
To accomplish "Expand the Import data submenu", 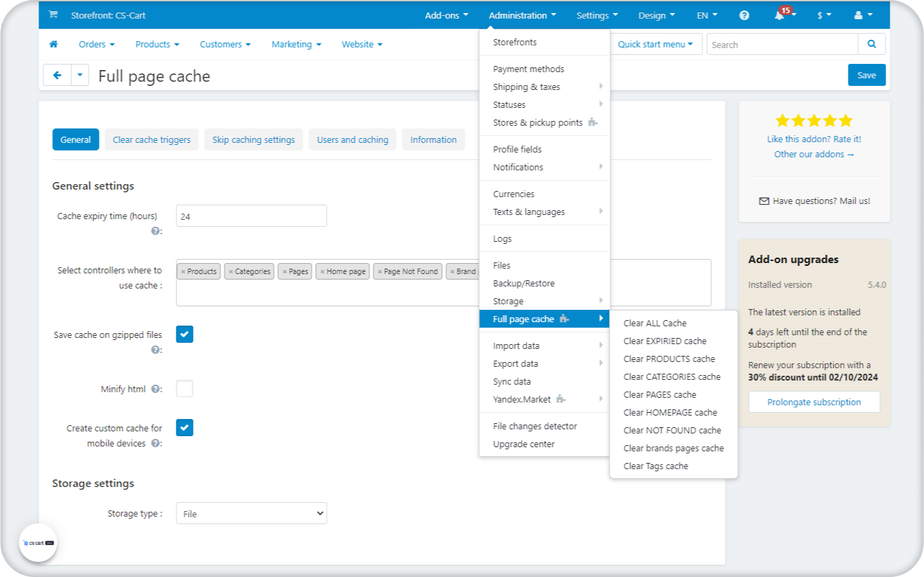I will point(544,346).
